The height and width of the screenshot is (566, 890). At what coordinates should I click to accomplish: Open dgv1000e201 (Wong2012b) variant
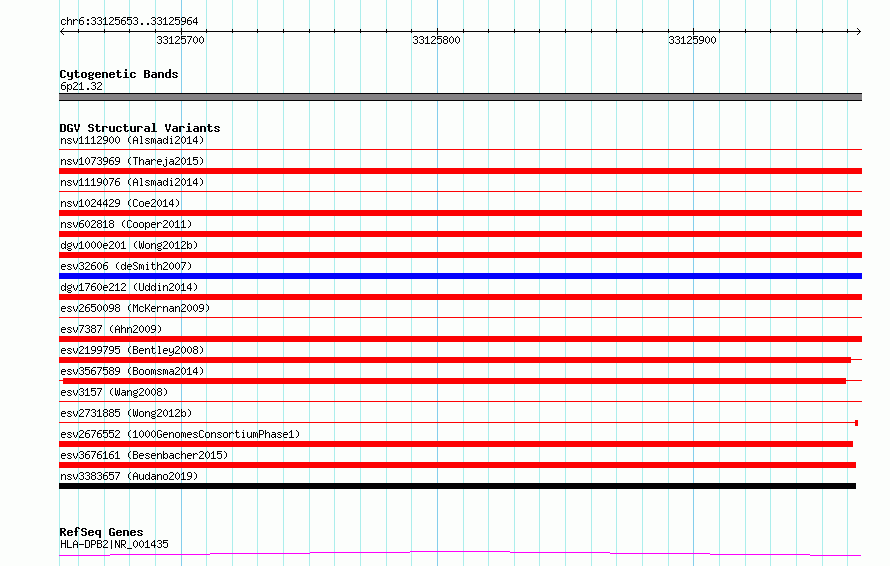(129, 245)
